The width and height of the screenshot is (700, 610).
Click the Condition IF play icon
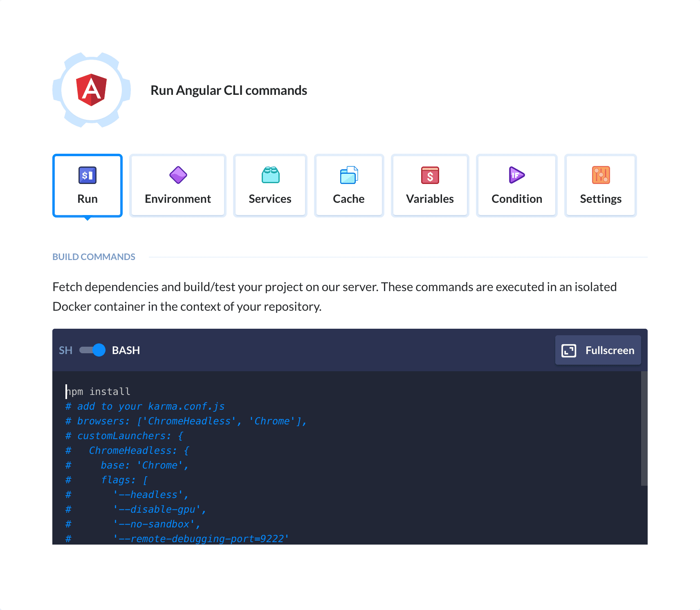[517, 175]
